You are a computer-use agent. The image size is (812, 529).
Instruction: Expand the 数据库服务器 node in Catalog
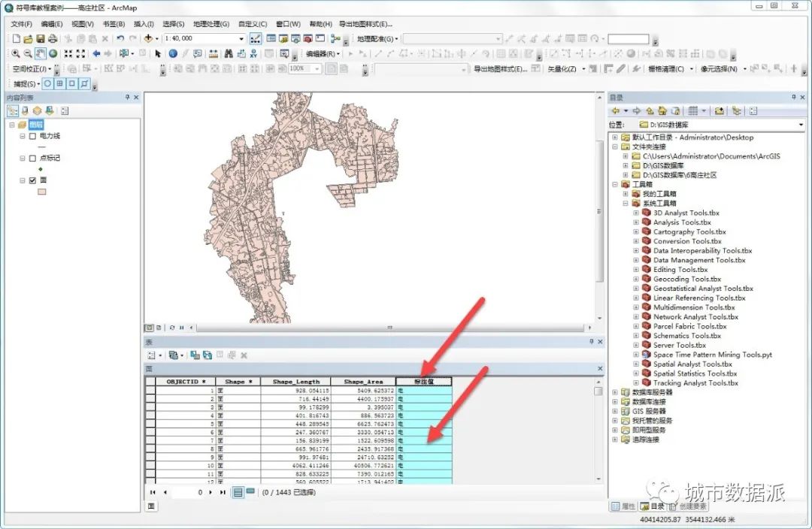(x=615, y=392)
